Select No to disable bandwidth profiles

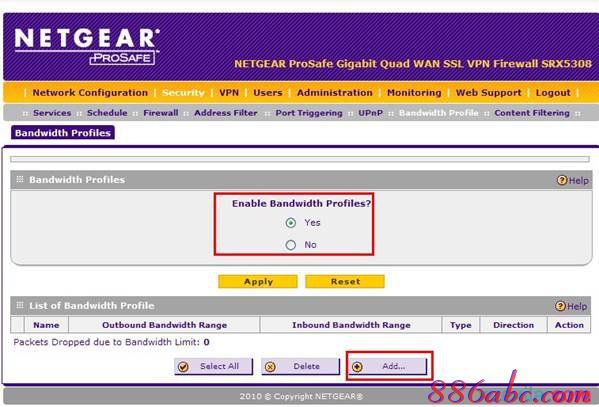(x=291, y=245)
